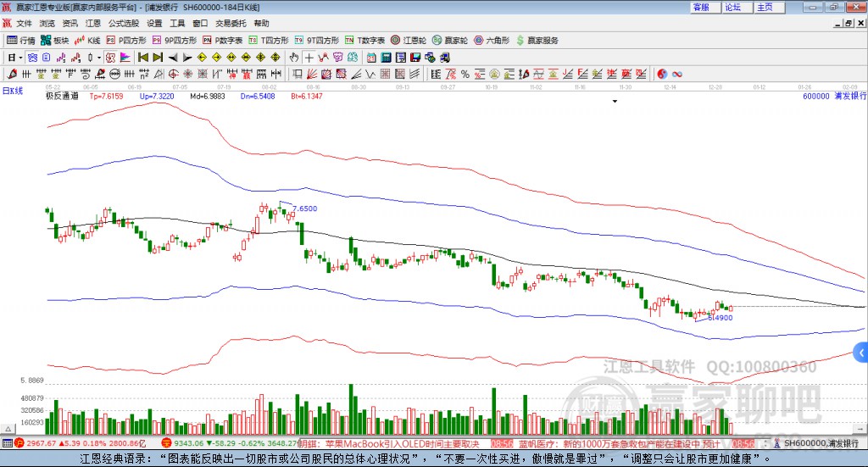Viewport: 868px width, 467px height.
Task: Open the T四方形 tool
Action: (x=269, y=41)
